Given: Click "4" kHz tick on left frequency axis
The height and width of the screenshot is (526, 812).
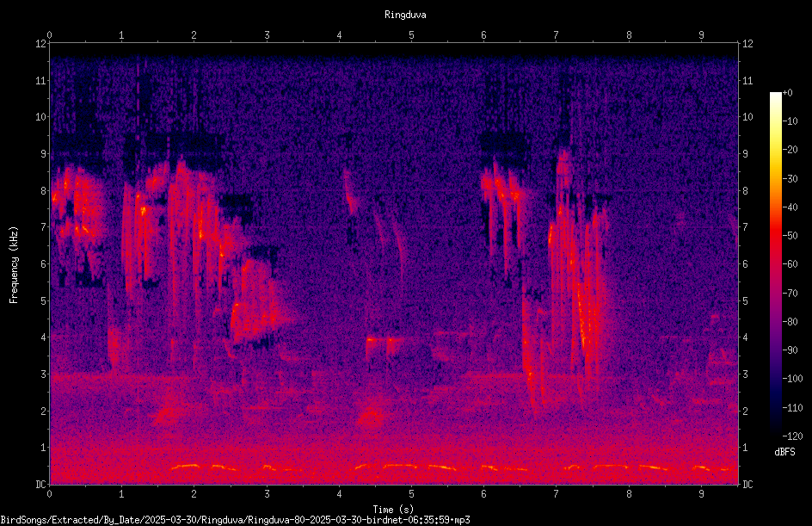Looking at the screenshot, I should pyautogui.click(x=44, y=337).
